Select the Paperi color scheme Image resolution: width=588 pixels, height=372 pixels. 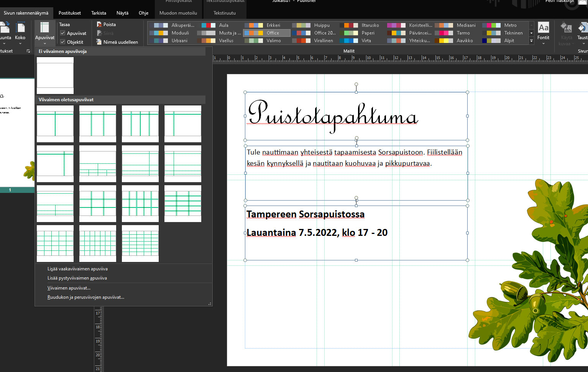coord(362,33)
